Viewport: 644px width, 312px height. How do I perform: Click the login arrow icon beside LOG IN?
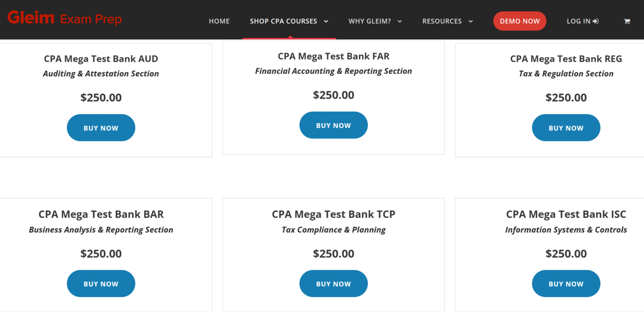click(x=596, y=21)
